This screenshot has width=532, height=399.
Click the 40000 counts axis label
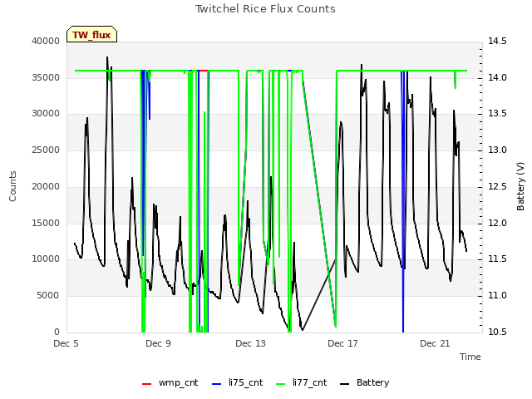[46, 41]
